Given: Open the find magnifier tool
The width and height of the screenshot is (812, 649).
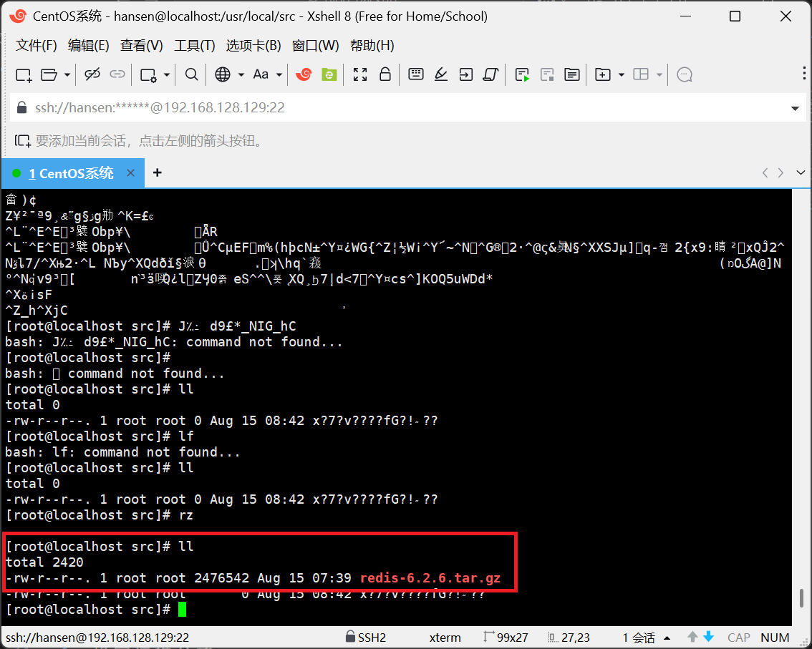Looking at the screenshot, I should click(x=191, y=74).
